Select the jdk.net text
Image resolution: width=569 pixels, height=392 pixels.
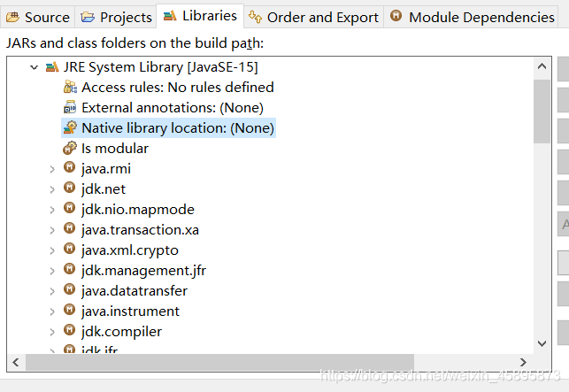coord(104,189)
